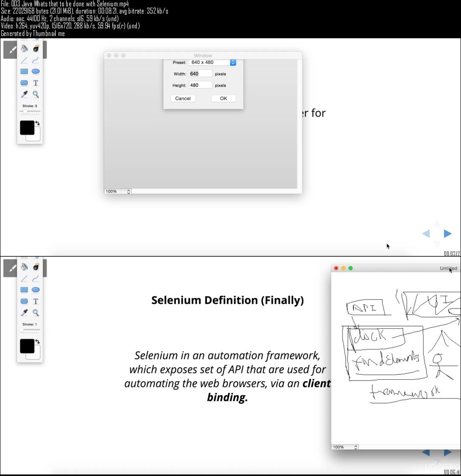Adjust the Stroke: 1 slider
The height and width of the screenshot is (476, 461).
click(30, 330)
